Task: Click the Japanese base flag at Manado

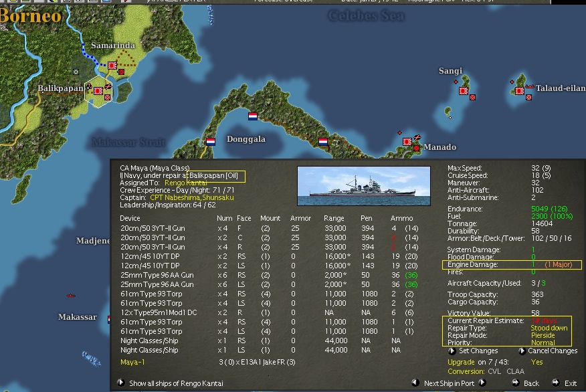Action: coord(407,142)
